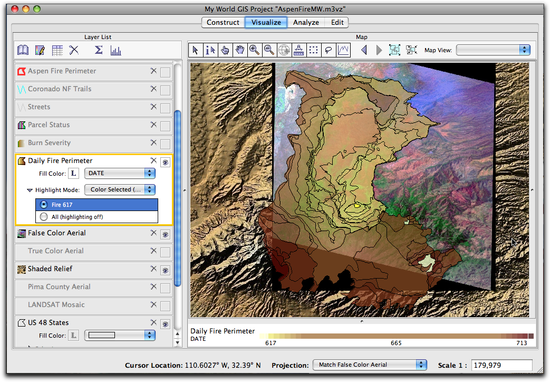Open the Highlight Mode Color Selected dropdown
This screenshot has width=550, height=382.
click(x=120, y=189)
